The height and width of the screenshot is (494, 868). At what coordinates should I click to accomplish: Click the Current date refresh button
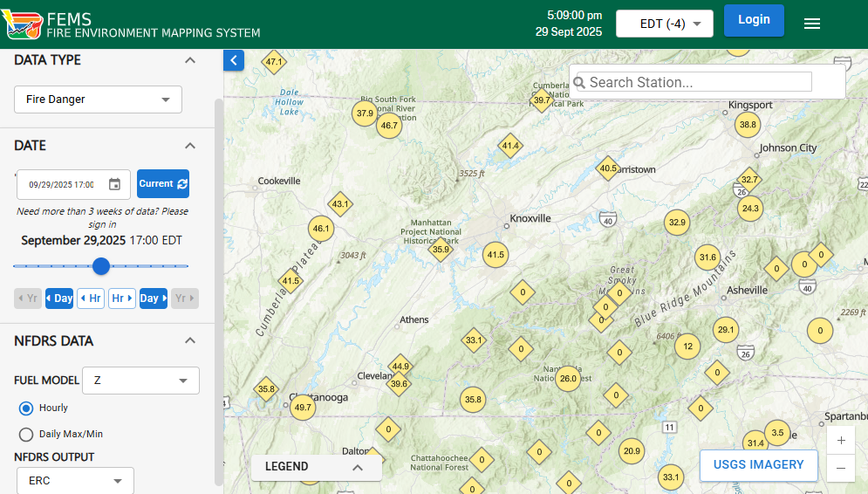click(163, 184)
